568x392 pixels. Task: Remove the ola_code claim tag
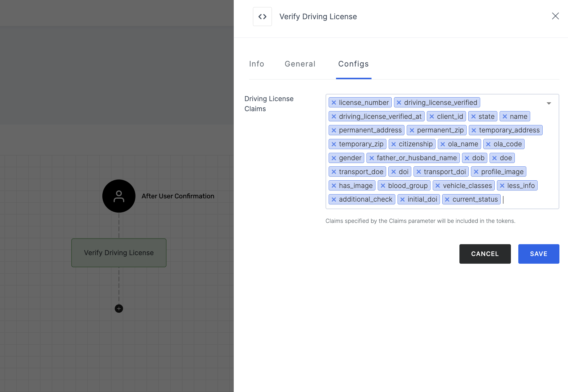(488, 144)
